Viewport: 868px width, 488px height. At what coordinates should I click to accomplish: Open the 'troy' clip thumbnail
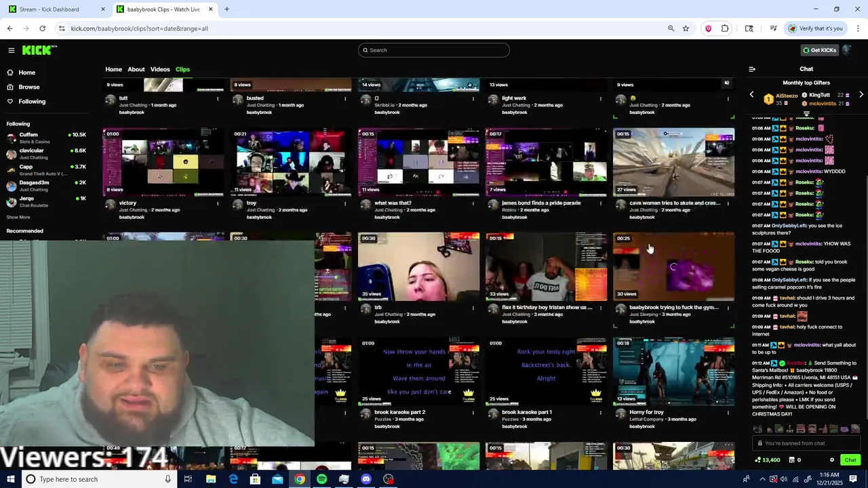point(291,162)
